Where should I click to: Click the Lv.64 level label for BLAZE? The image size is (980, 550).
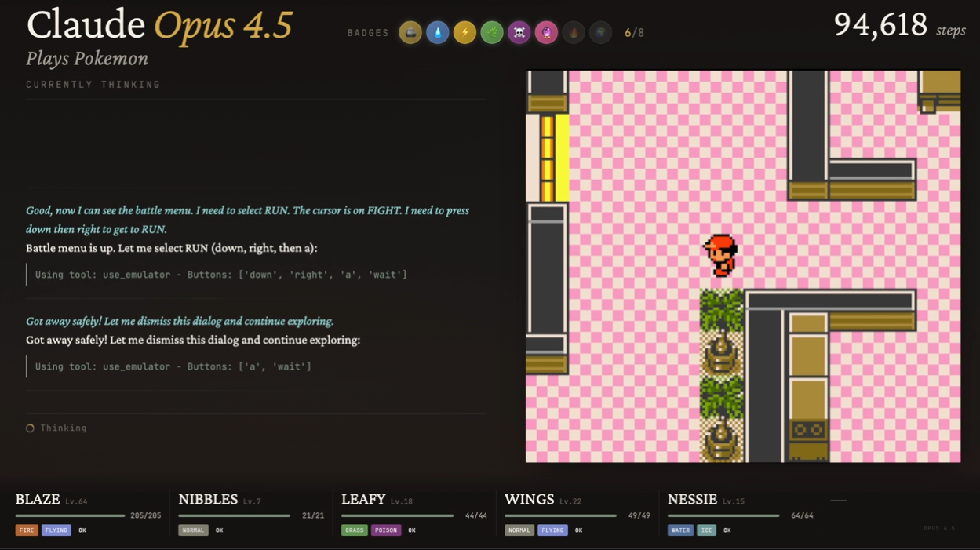click(x=76, y=501)
